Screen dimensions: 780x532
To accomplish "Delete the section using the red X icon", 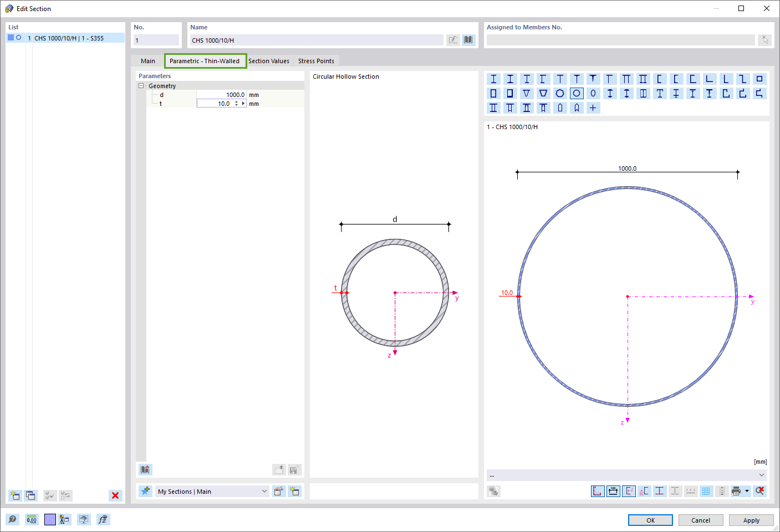I will [115, 495].
